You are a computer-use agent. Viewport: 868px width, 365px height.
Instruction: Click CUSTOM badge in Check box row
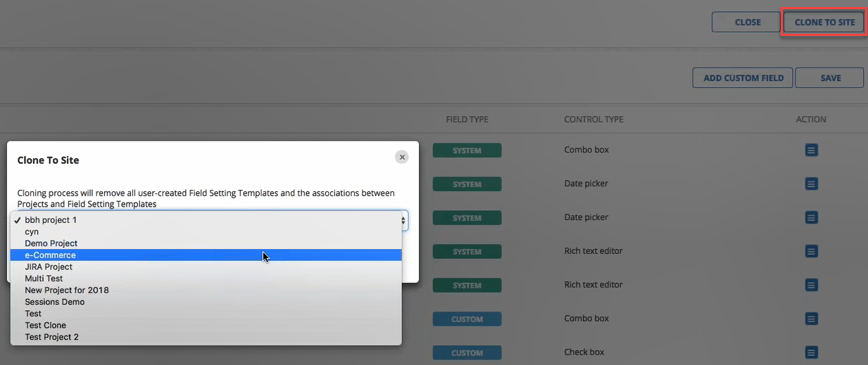pos(467,353)
